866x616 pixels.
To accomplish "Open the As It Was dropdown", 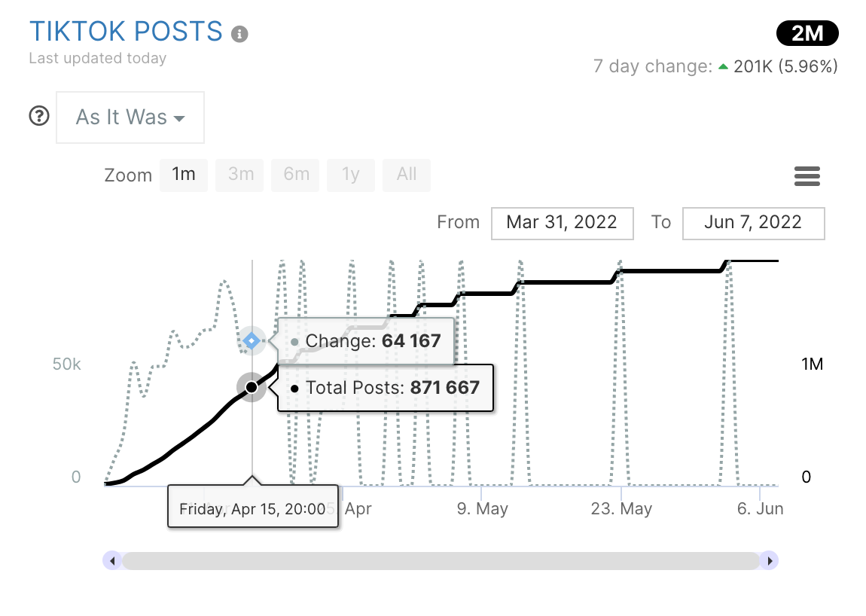I will pos(130,117).
